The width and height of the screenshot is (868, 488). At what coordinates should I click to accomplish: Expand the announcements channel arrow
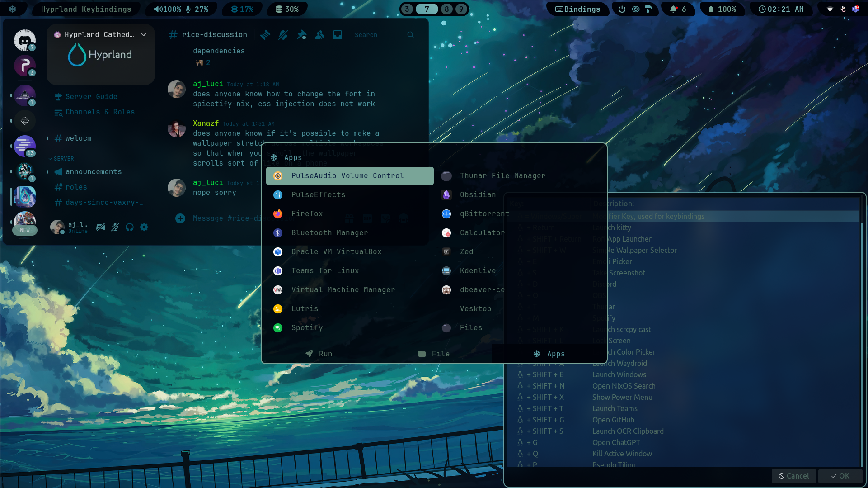(47, 171)
